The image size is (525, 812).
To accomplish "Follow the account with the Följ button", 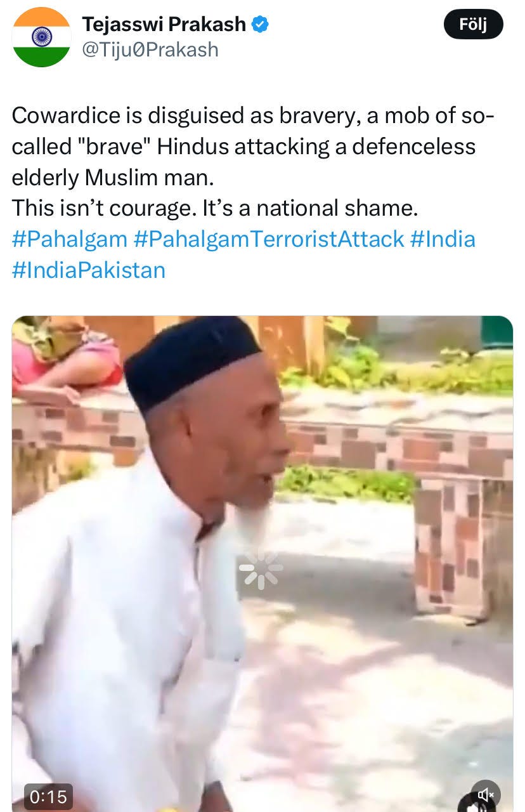I will tap(473, 25).
